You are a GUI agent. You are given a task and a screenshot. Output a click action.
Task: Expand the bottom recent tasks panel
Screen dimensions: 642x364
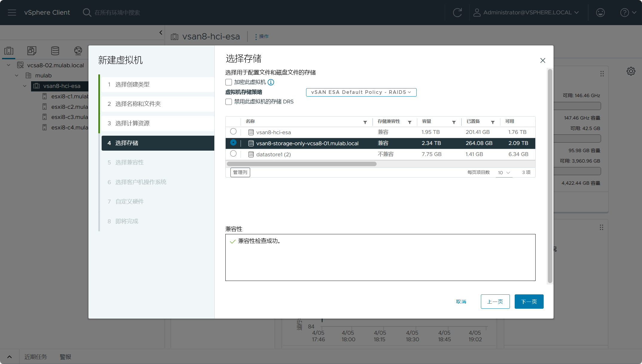[x=10, y=357]
